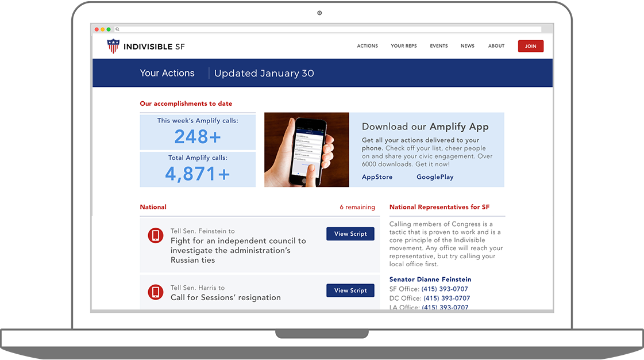Open the News navigation link
The height and width of the screenshot is (360, 644).
click(x=468, y=46)
